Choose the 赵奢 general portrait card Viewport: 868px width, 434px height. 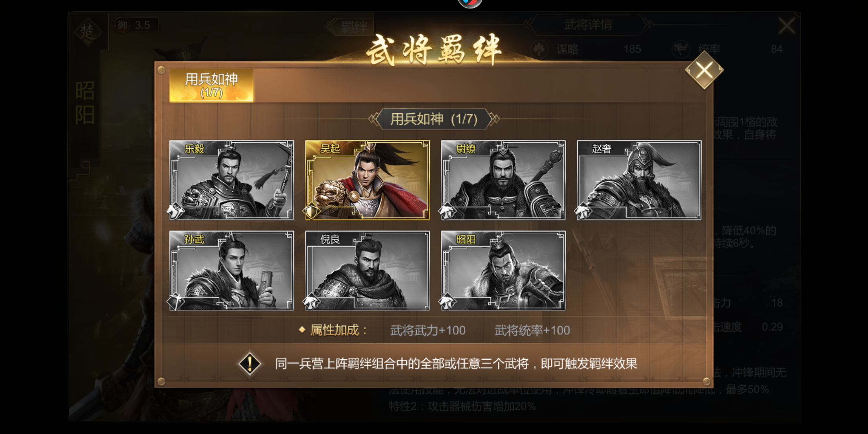[x=639, y=180]
